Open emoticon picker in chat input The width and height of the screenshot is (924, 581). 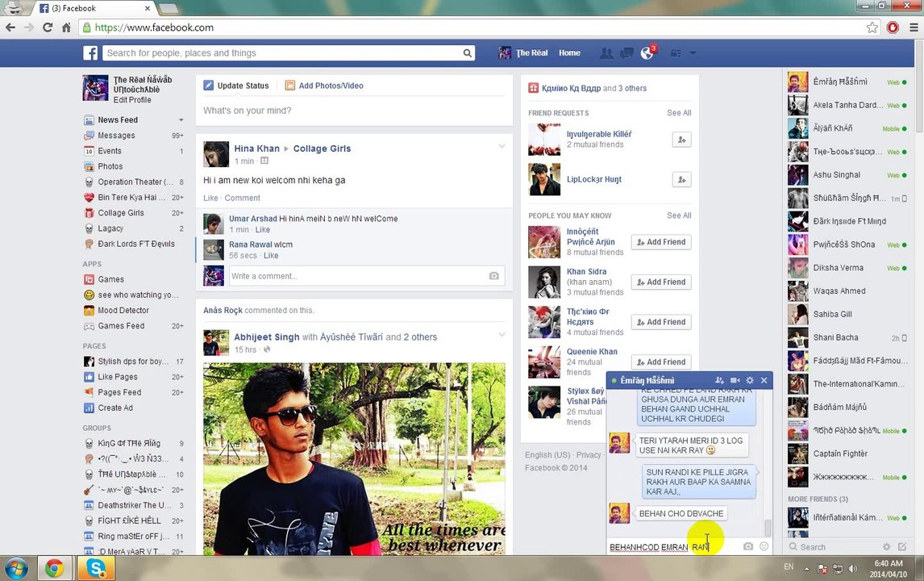(764, 547)
